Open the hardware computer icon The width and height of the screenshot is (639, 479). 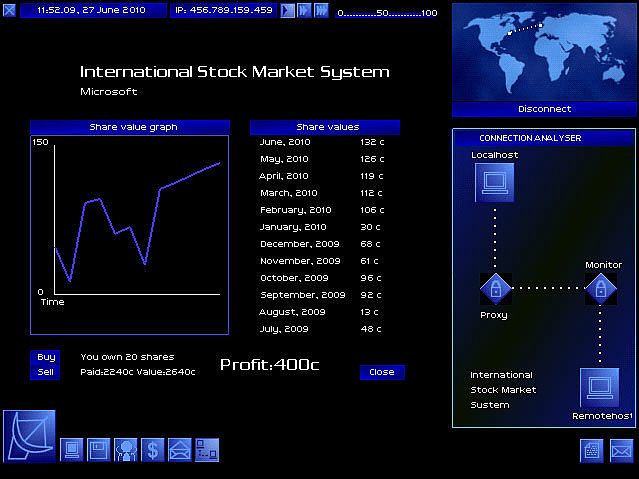(x=72, y=450)
